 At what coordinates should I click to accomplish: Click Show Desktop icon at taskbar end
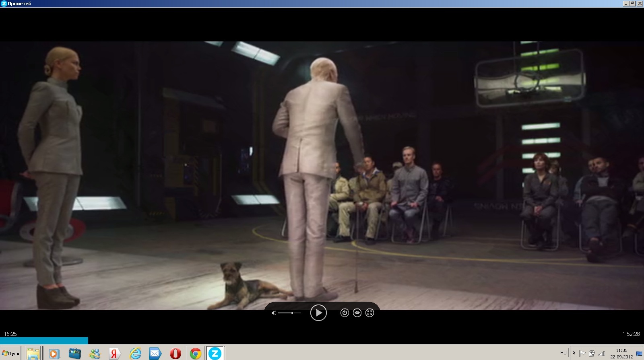click(x=639, y=354)
